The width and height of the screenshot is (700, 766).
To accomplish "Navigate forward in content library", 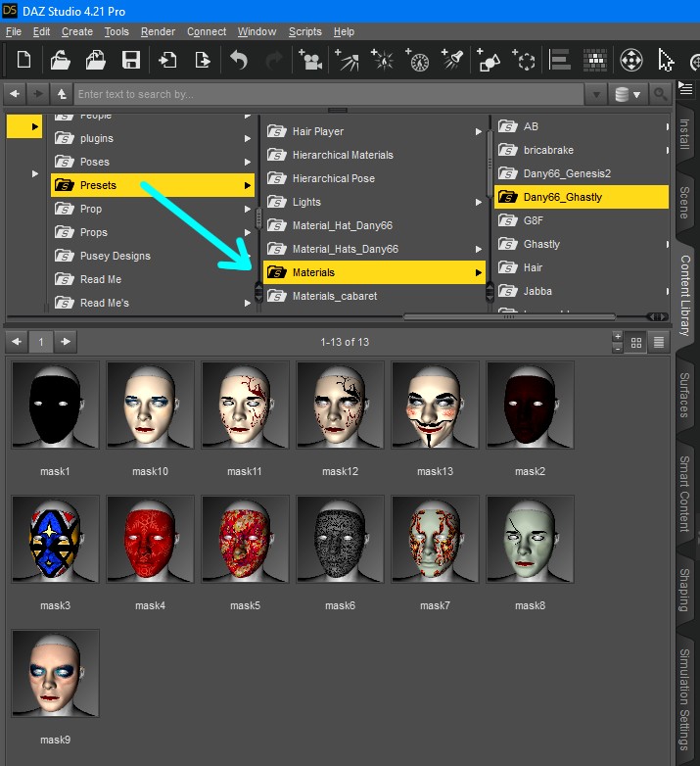I will 38,94.
